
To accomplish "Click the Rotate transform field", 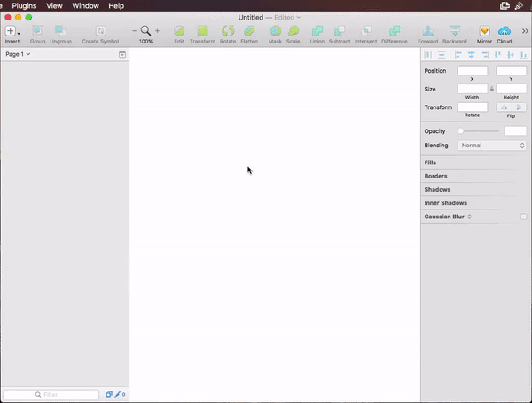I will click(473, 107).
